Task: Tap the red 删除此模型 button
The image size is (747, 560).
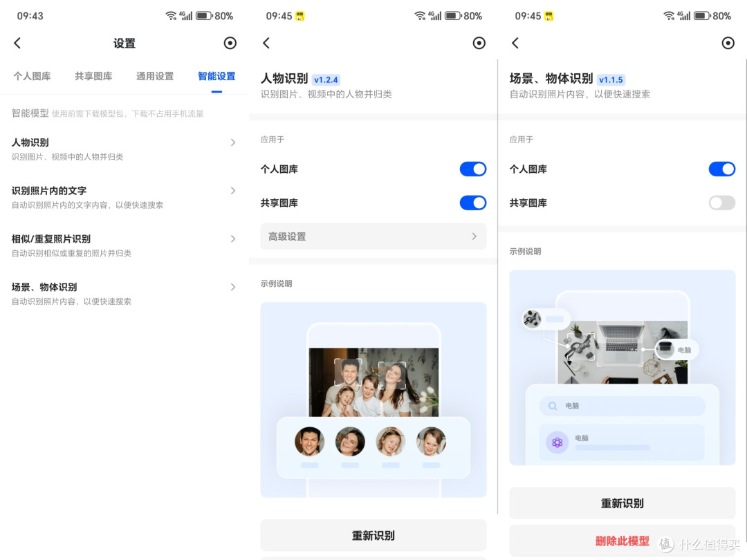Action: click(x=622, y=541)
